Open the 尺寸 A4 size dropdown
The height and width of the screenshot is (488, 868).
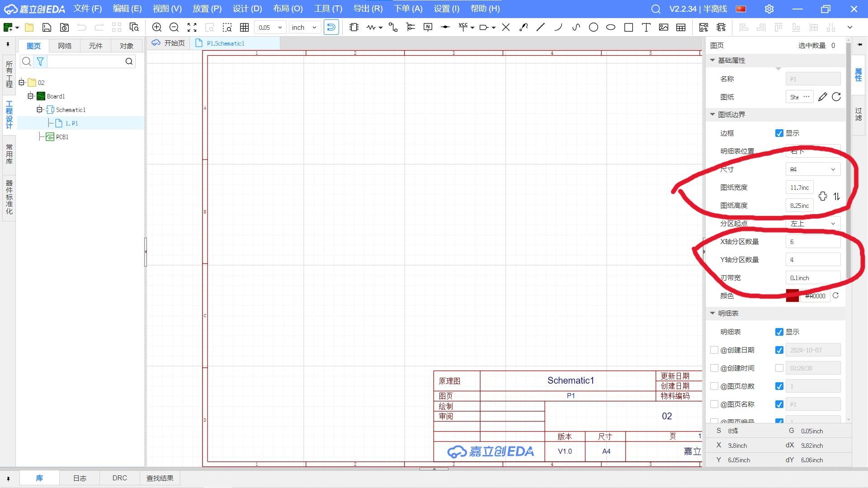click(x=813, y=169)
